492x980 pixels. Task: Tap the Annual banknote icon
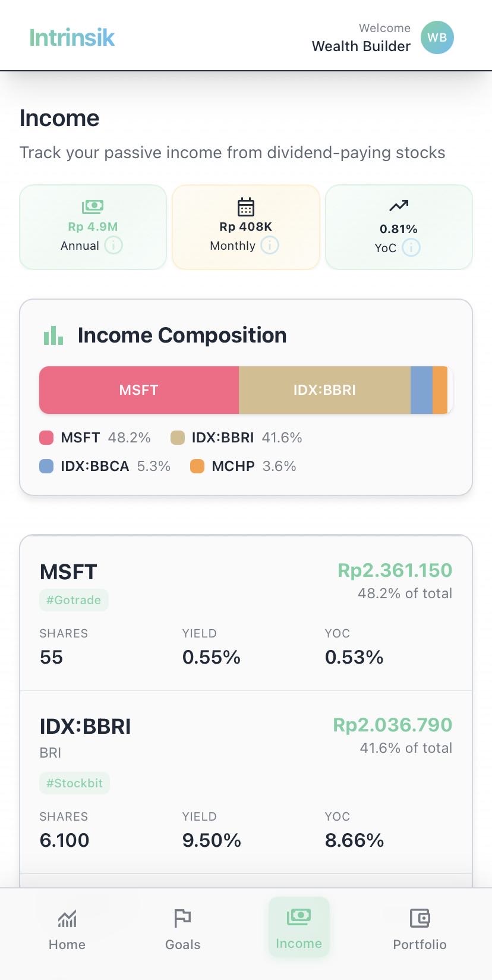(93, 206)
